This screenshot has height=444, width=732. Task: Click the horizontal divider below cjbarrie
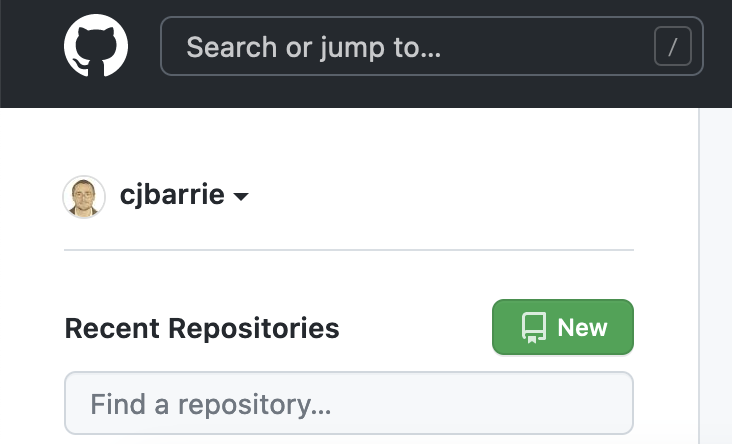349,250
